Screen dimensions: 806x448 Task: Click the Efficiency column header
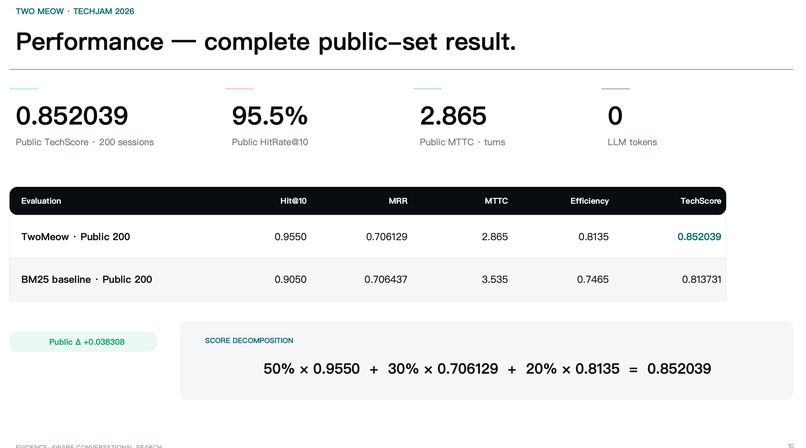(589, 201)
